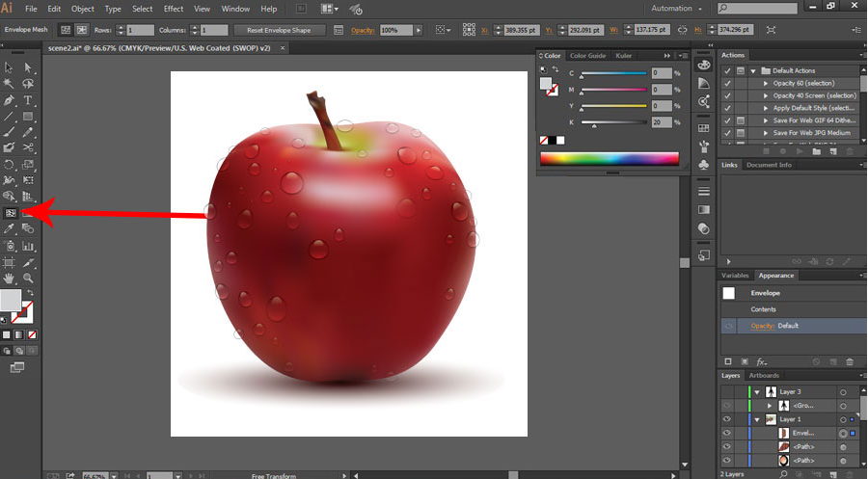This screenshot has width=868, height=479.
Task: Click Change Screen Mode icon
Action: coord(17,367)
